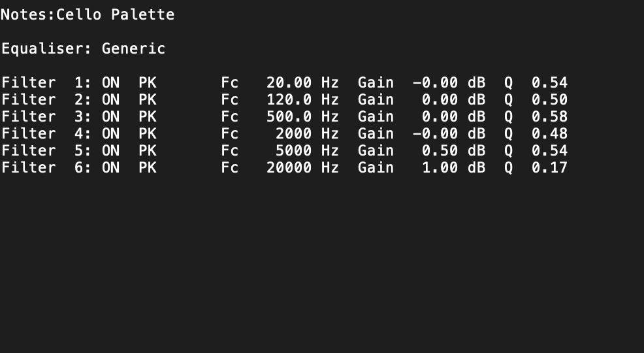Click the PK type on Filter 2

click(148, 99)
